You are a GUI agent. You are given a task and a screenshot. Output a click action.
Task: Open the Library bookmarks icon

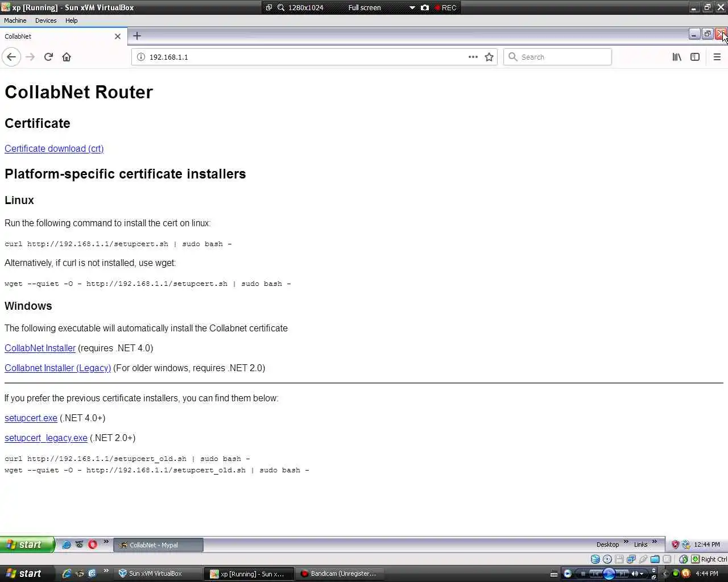(x=677, y=57)
